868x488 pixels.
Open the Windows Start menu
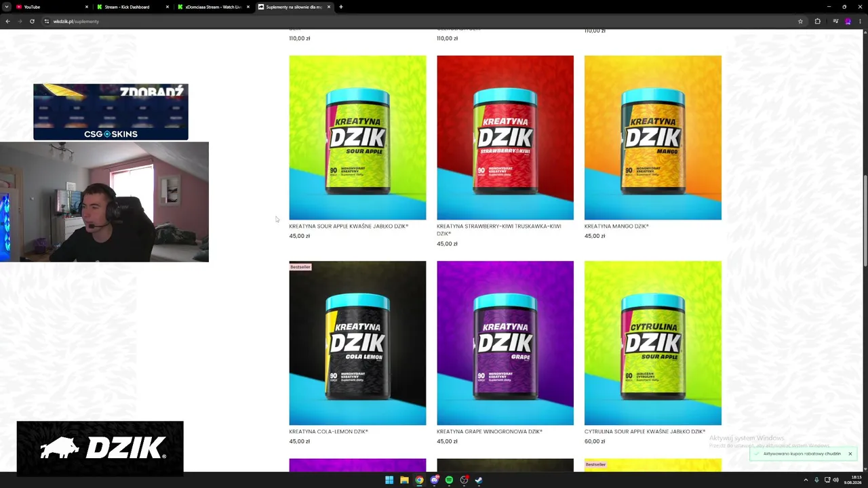389,480
